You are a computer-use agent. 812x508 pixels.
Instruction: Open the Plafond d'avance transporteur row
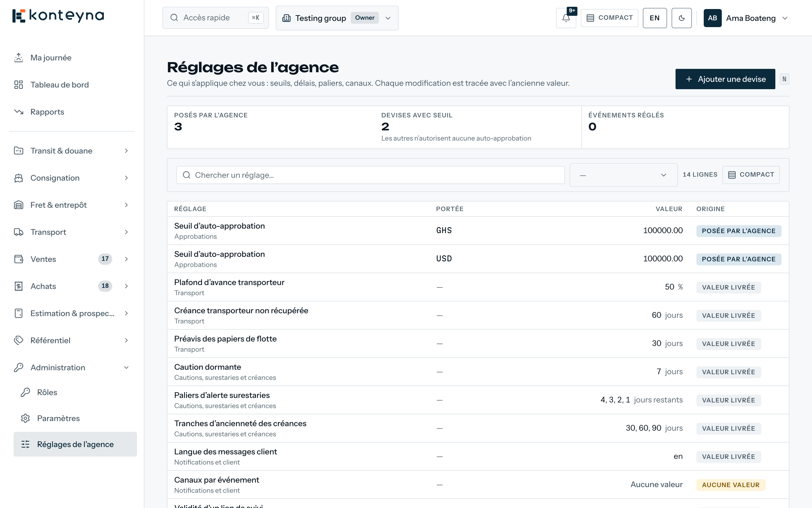pos(478,287)
